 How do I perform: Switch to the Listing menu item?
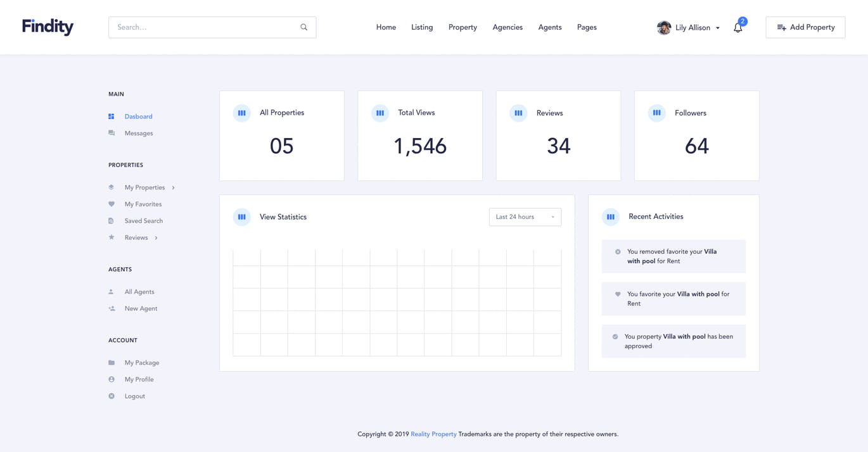tap(421, 27)
